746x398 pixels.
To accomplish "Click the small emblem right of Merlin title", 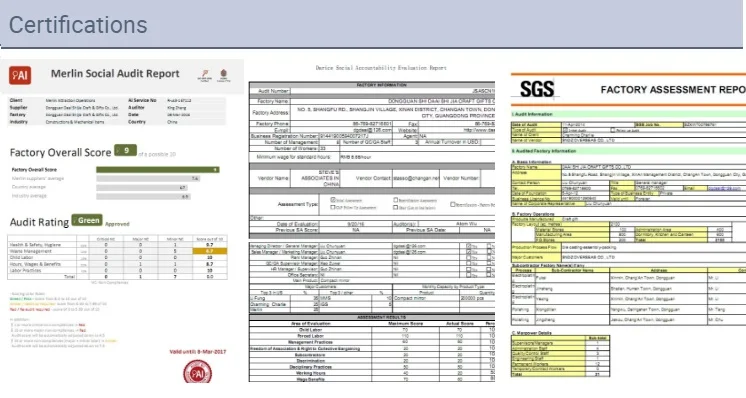I will point(224,75).
